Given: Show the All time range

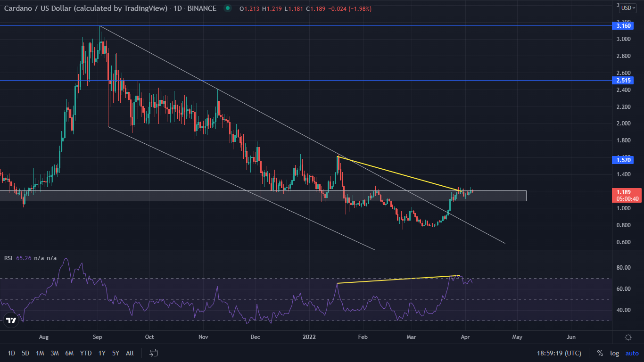Looking at the screenshot, I should (130, 353).
